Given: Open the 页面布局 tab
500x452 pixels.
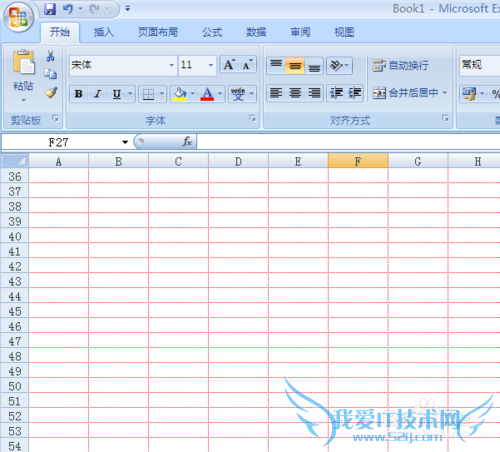Looking at the screenshot, I should pos(158,32).
